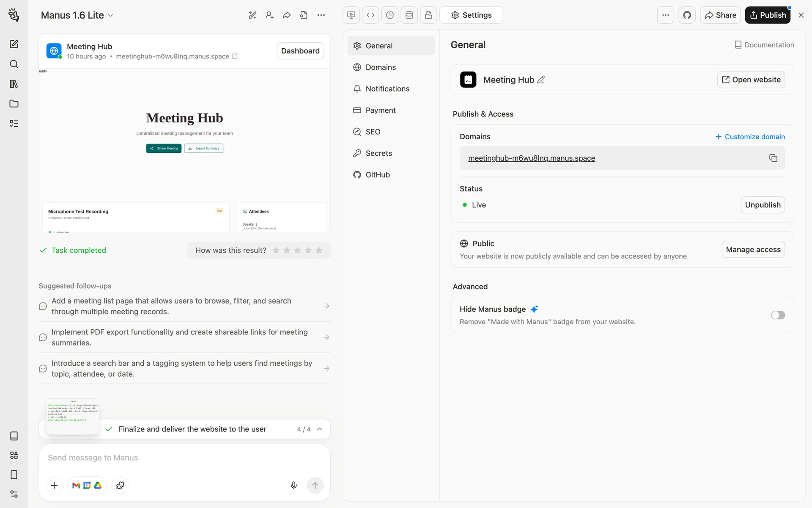Expand Manus 1.6 Lite model dropdown
Image resolution: width=812 pixels, height=508 pixels.
(x=77, y=15)
